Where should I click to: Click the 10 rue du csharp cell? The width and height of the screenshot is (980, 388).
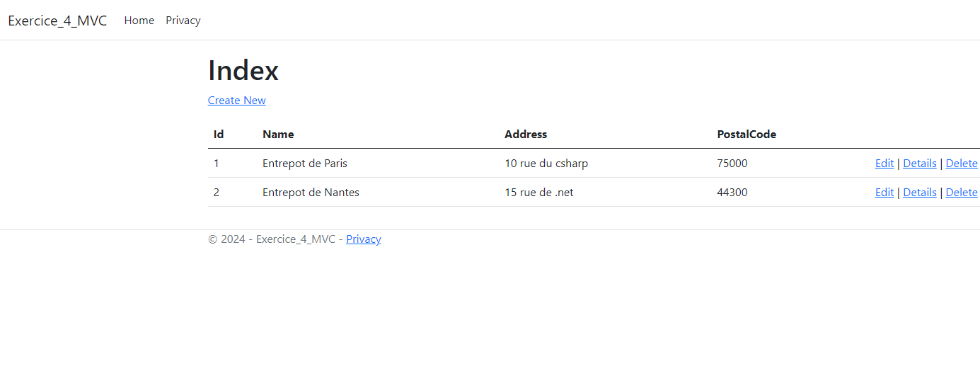point(546,164)
